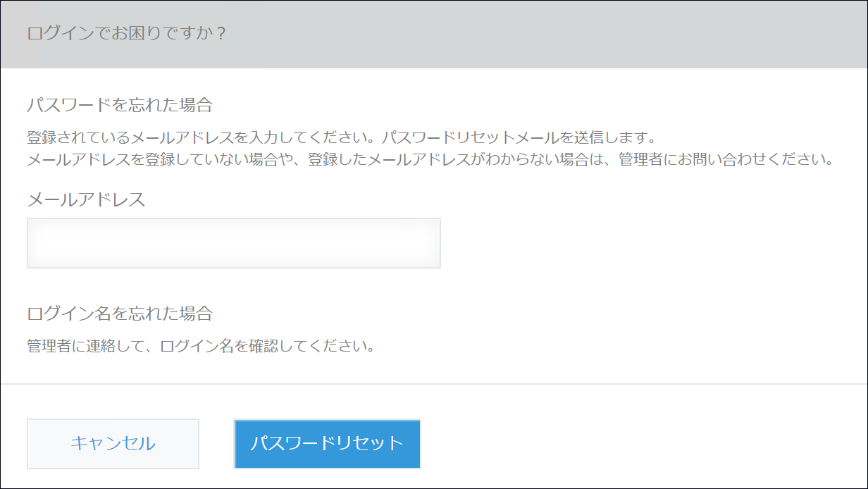Cancel the password reset dialog
The image size is (868, 489).
tap(113, 444)
